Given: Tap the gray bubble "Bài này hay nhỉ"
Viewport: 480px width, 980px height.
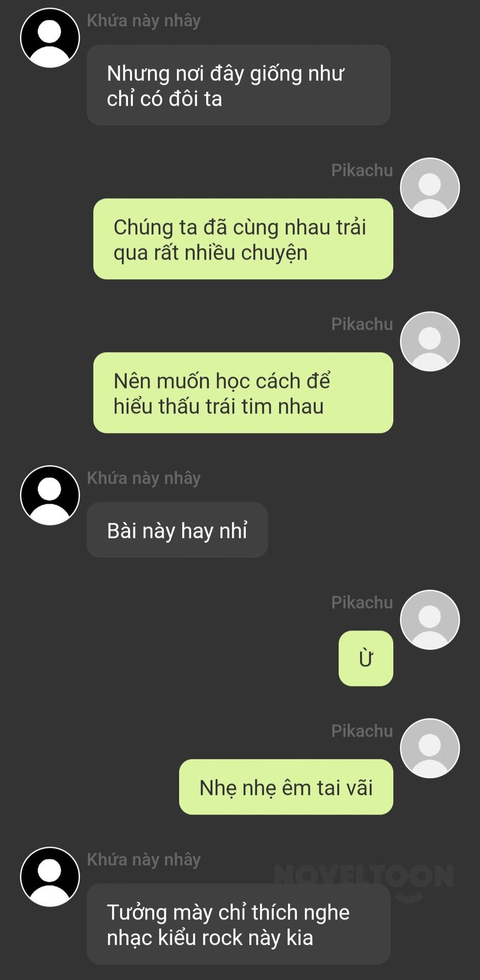Looking at the screenshot, I should (177, 530).
